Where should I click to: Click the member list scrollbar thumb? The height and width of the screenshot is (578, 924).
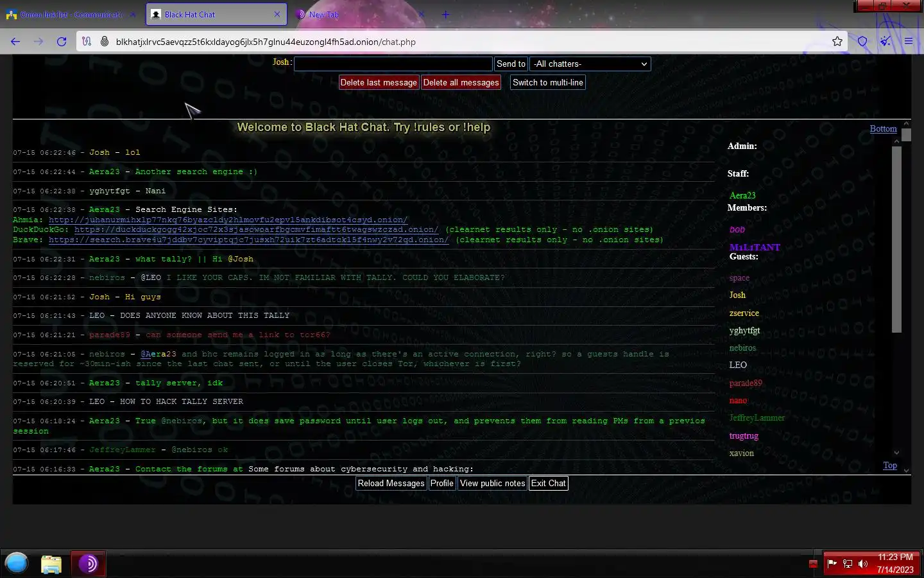pyautogui.click(x=896, y=239)
